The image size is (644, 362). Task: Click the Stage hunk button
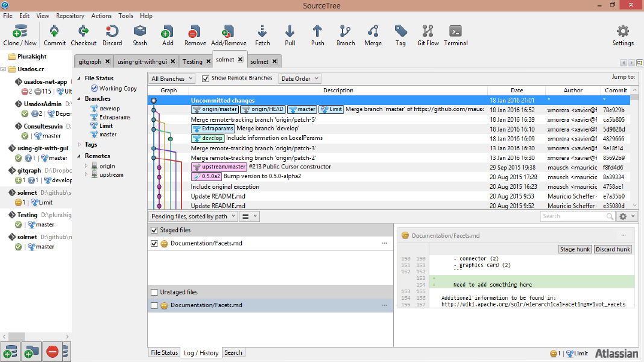coord(575,249)
